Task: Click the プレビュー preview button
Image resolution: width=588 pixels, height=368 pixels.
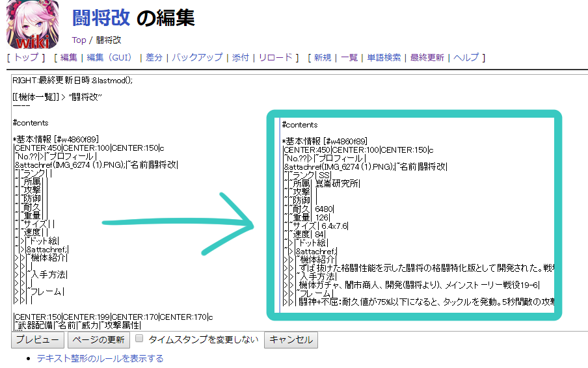Action: 38,340
